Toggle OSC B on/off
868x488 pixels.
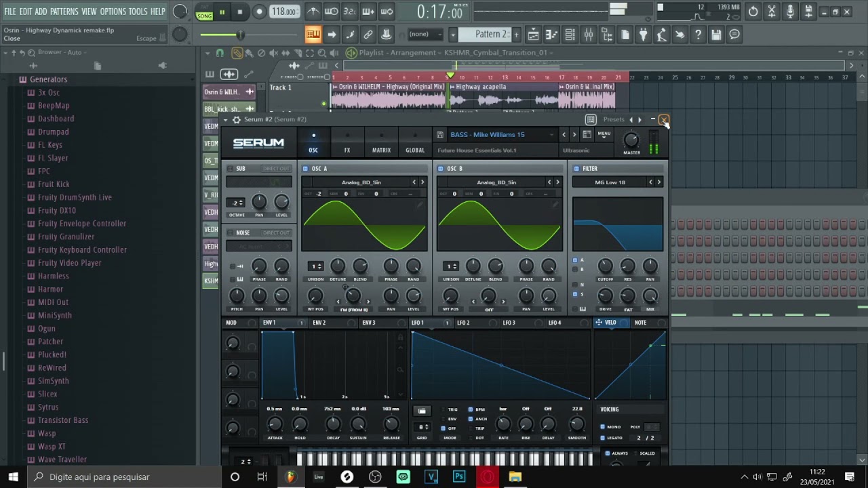pos(441,168)
